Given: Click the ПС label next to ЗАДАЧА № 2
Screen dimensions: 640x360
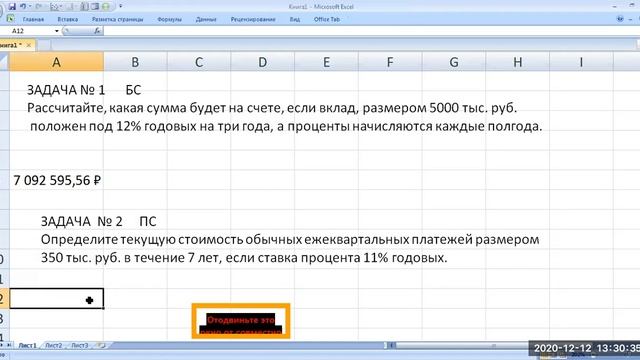Looking at the screenshot, I should coord(148,221).
